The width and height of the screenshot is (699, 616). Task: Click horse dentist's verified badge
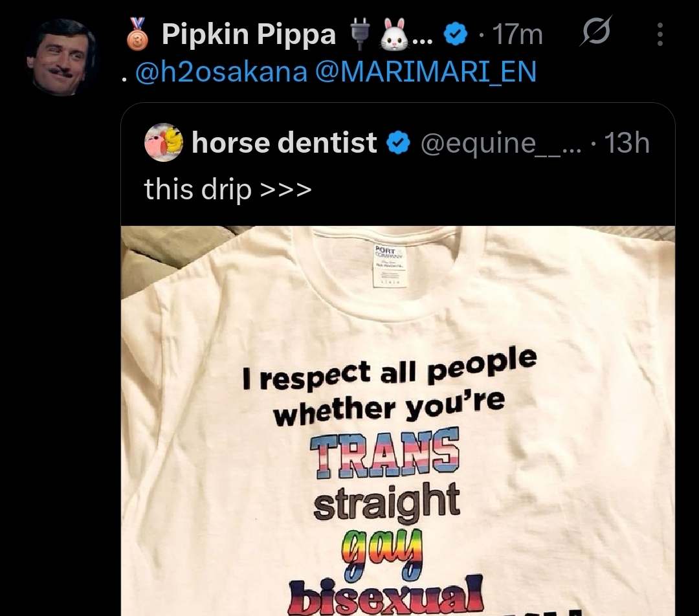tap(397, 143)
